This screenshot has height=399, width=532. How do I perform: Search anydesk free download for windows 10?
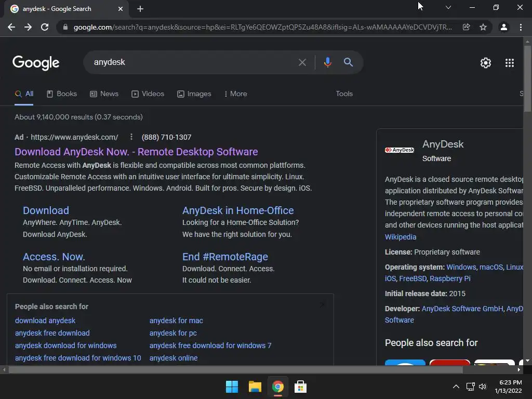click(78, 358)
